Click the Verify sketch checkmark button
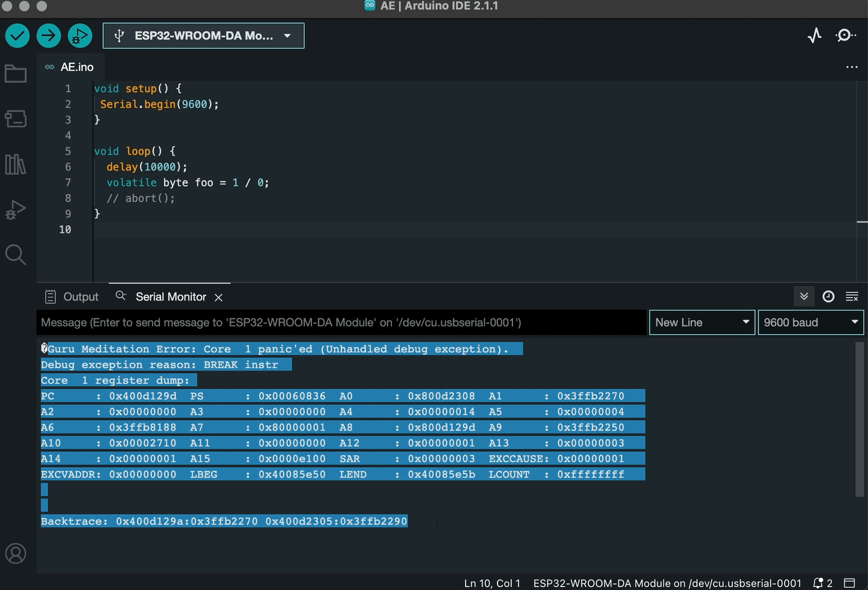The width and height of the screenshot is (868, 590). click(17, 36)
